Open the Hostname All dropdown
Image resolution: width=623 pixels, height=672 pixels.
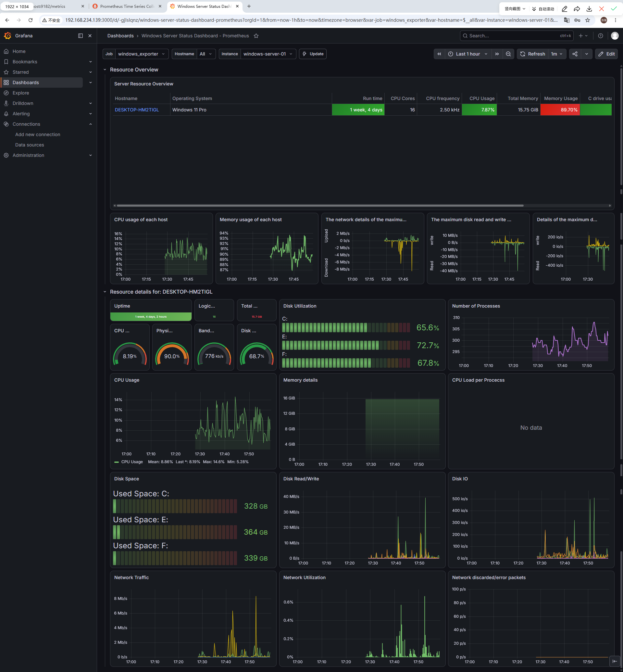coord(206,54)
